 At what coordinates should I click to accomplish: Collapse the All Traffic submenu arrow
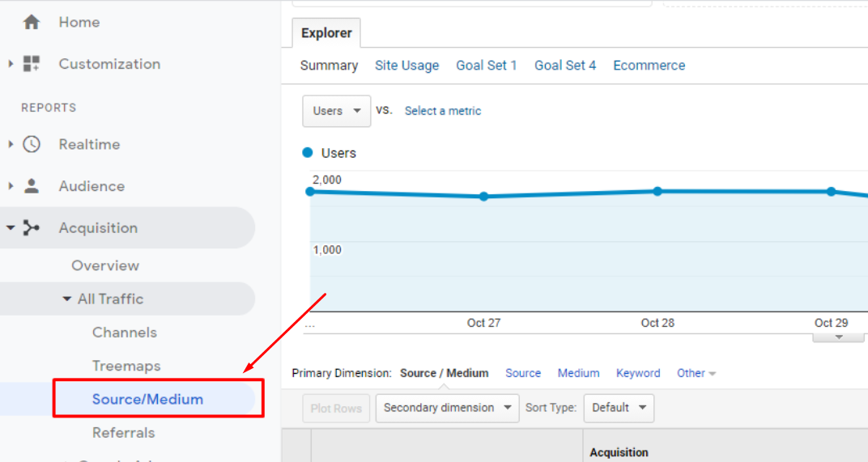click(x=66, y=299)
